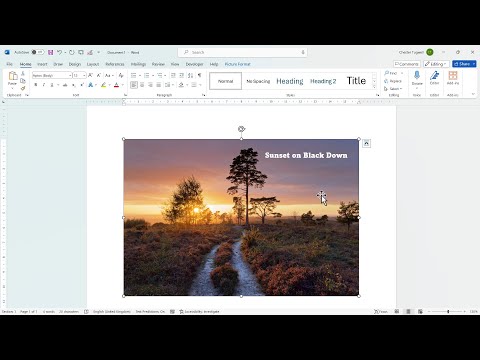Toggle Bold formatting
Viewport: 480px width, 360px height.
click(x=36, y=85)
